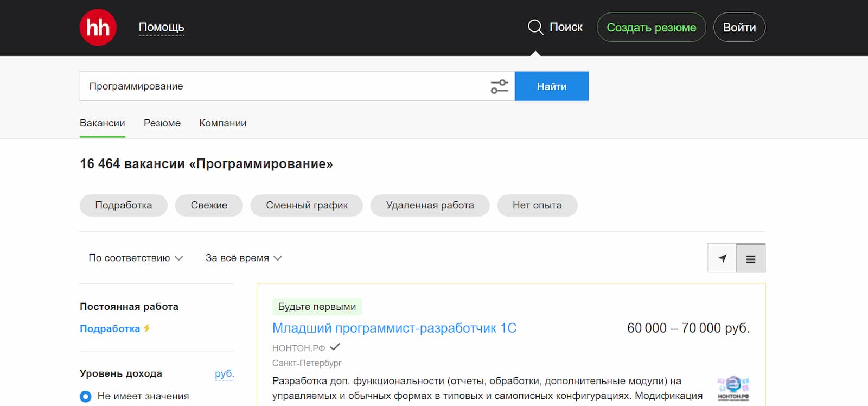Change currency via "руб." selector
The image size is (868, 406).
click(225, 373)
